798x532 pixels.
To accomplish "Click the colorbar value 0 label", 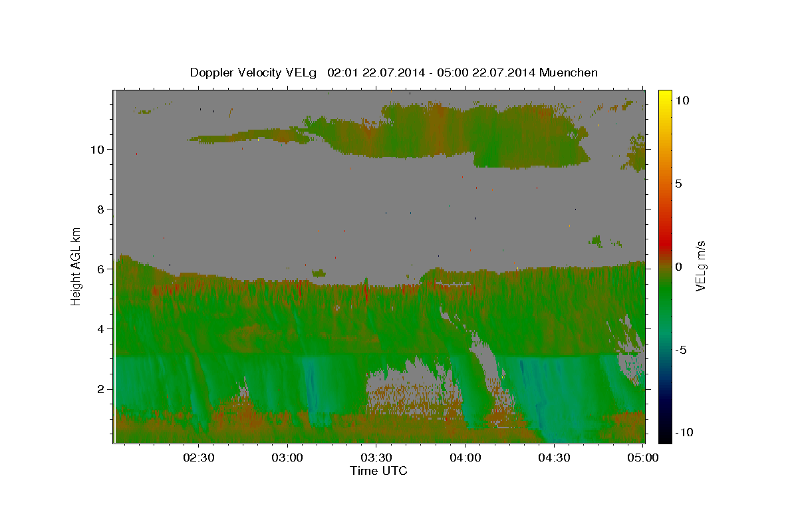I will pos(678,266).
